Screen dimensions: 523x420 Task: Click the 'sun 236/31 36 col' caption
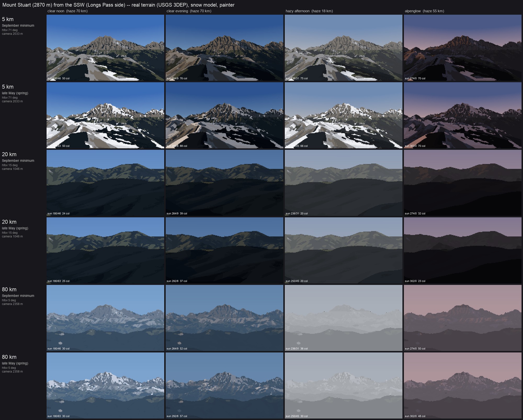point(297,349)
